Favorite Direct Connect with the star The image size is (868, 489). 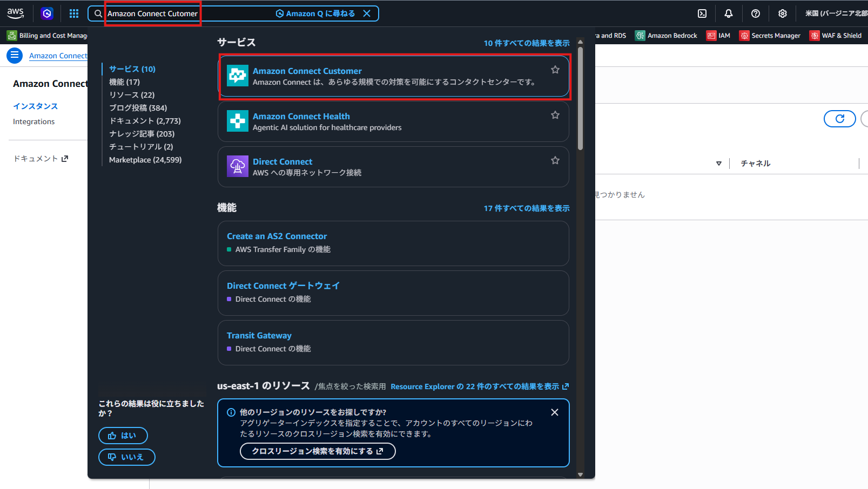coord(555,160)
